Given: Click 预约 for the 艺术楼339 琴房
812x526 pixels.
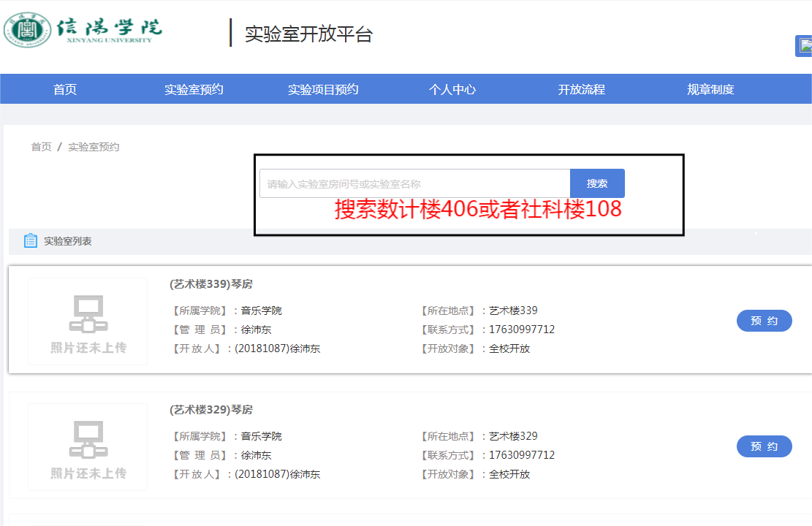Looking at the screenshot, I should coord(764,321).
